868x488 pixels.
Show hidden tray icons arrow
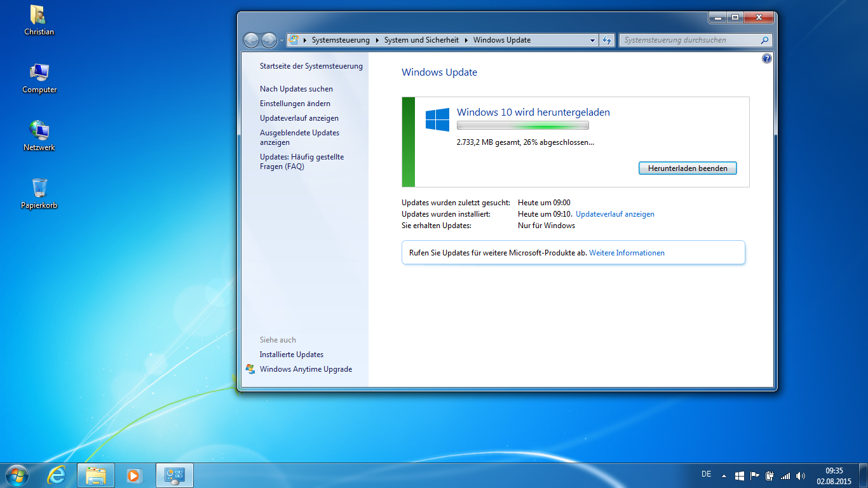coord(724,475)
